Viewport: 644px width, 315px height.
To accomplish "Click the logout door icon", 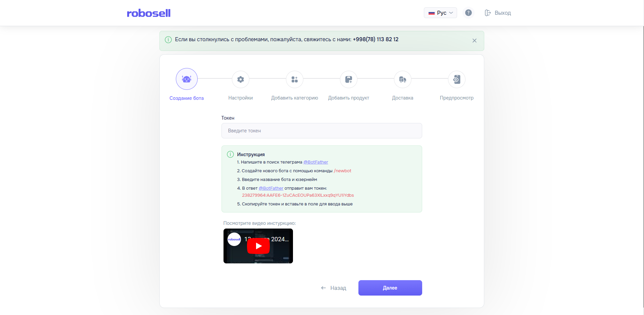I will (x=488, y=13).
